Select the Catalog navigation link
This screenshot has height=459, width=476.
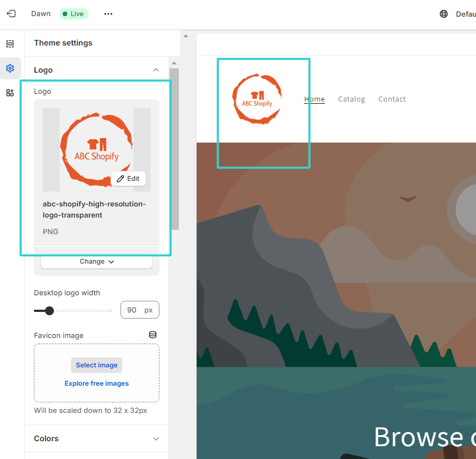pyautogui.click(x=351, y=99)
